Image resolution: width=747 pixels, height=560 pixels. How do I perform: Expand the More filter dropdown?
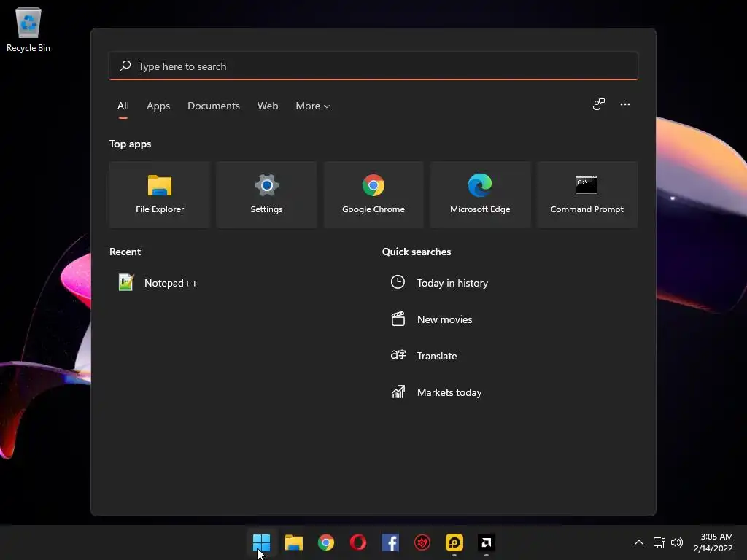[312, 106]
